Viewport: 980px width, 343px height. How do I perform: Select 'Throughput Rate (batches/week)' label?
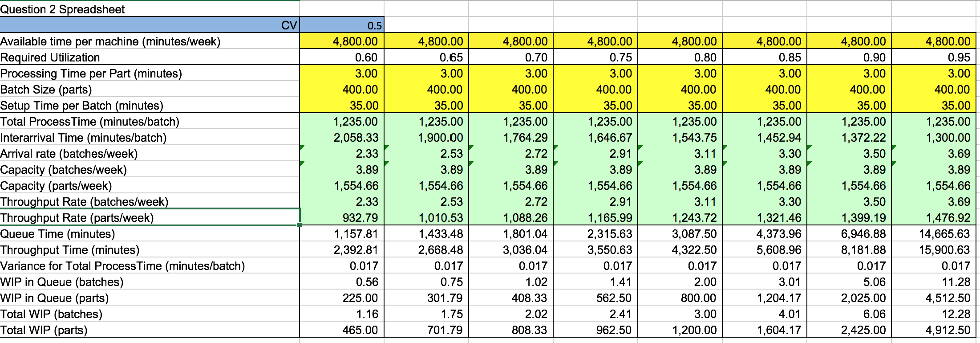click(150, 201)
